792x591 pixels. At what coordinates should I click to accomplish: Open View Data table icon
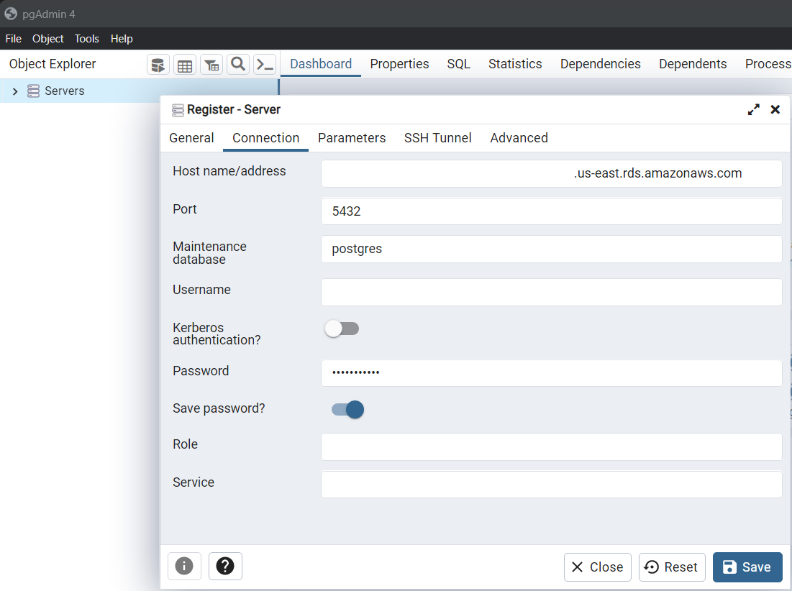185,65
